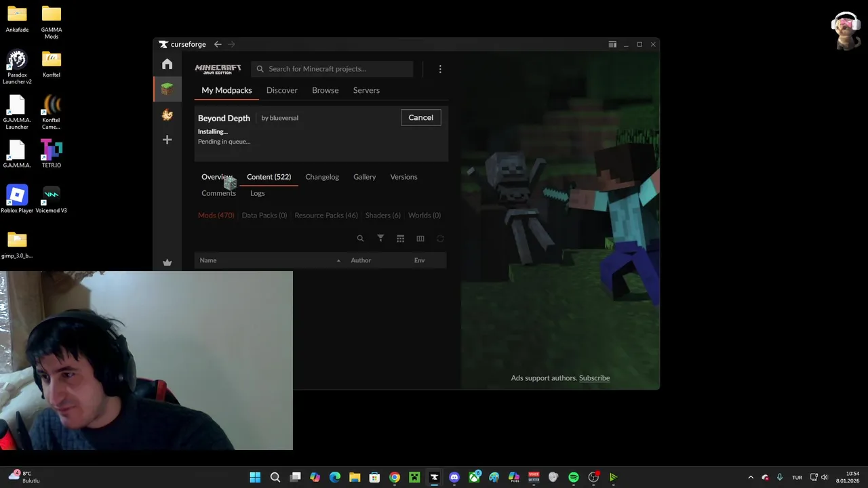Open weather widget showing 8°C

24,476
